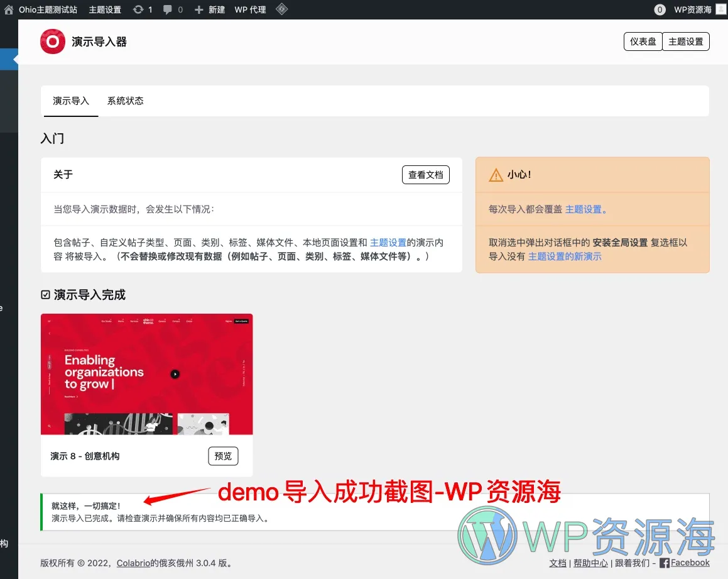Click the 演示 8 demo thumbnail image
Image resolution: width=728 pixels, height=579 pixels.
tap(147, 374)
